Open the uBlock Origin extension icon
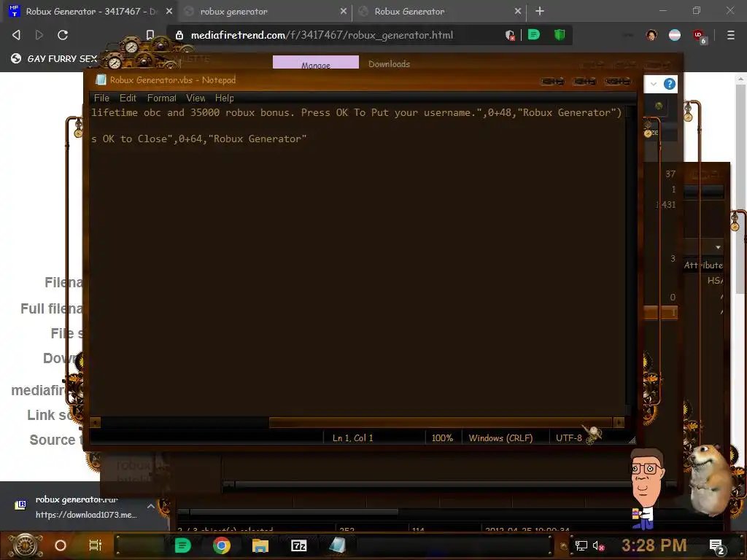This screenshot has width=747, height=560. coord(699,36)
